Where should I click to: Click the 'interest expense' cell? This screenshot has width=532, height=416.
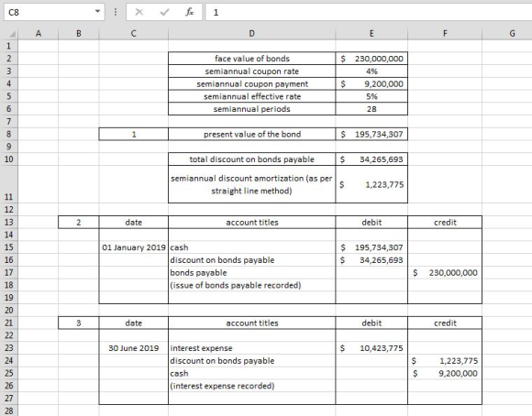pos(251,348)
